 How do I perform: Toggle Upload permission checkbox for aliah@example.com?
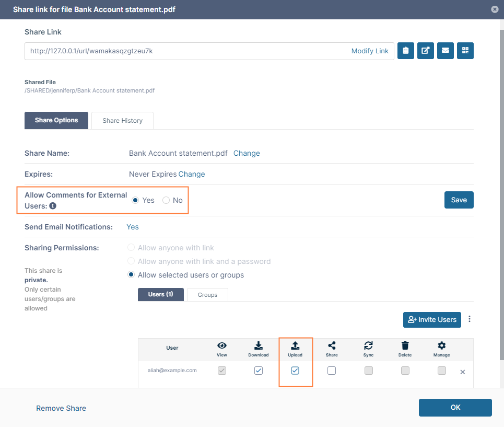pyautogui.click(x=295, y=371)
